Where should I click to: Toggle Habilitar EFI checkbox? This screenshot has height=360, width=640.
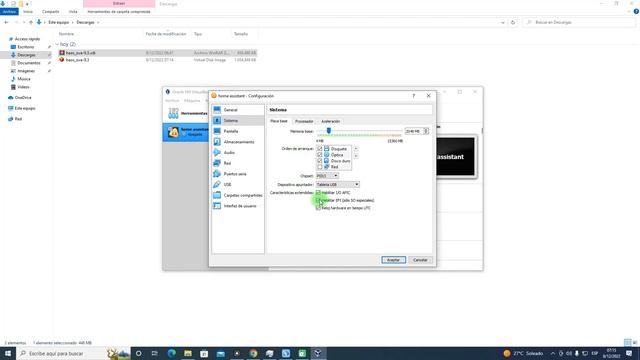coord(318,200)
